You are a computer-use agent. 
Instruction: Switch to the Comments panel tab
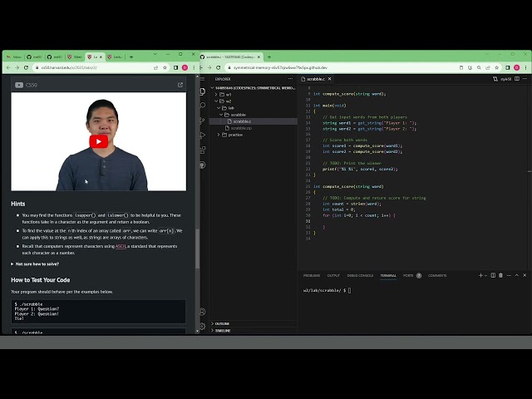pos(437,275)
